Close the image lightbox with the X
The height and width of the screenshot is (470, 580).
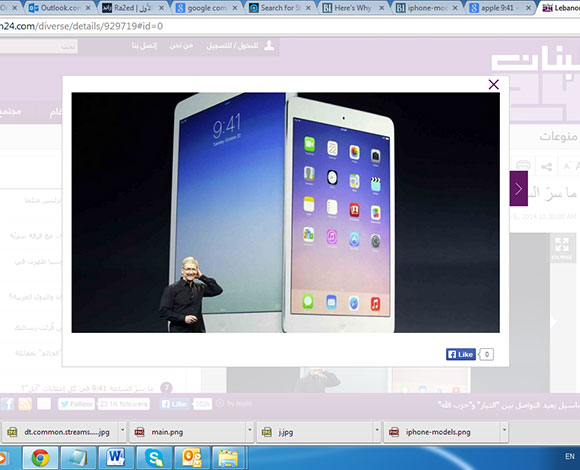click(x=493, y=84)
